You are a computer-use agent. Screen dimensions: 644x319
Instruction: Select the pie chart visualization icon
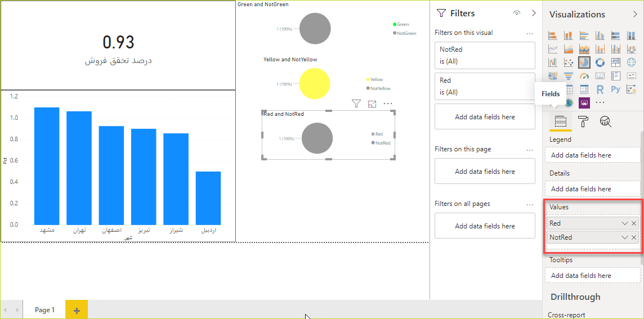pyautogui.click(x=584, y=62)
